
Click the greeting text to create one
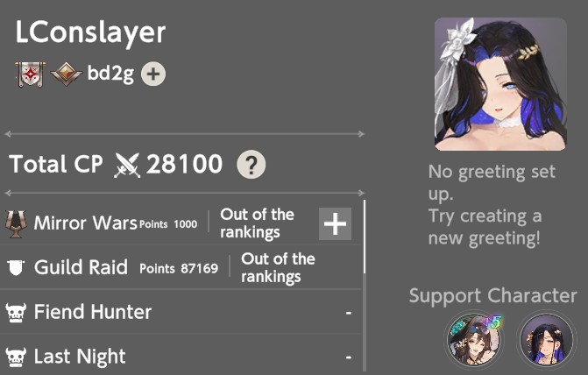pos(492,205)
